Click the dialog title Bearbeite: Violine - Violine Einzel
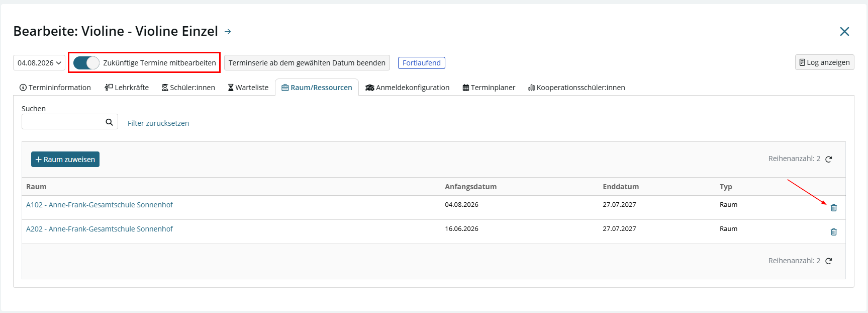The height and width of the screenshot is (313, 868). [x=116, y=31]
